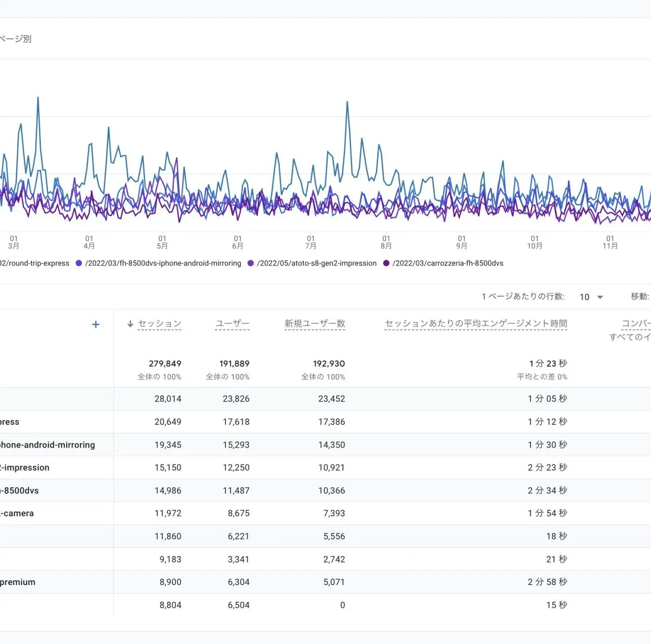Sort by セッションあたりの平均エンゲージメント時間 header
651x644 pixels.
pos(476,324)
